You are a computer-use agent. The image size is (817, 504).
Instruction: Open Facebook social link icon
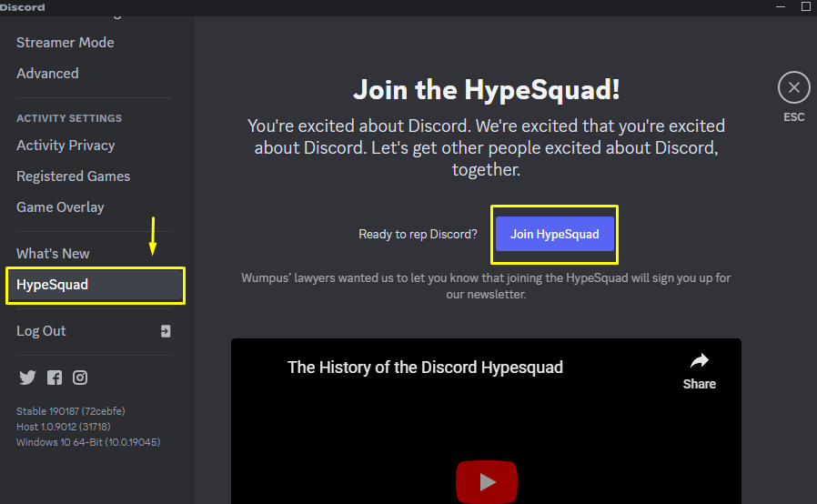[55, 378]
